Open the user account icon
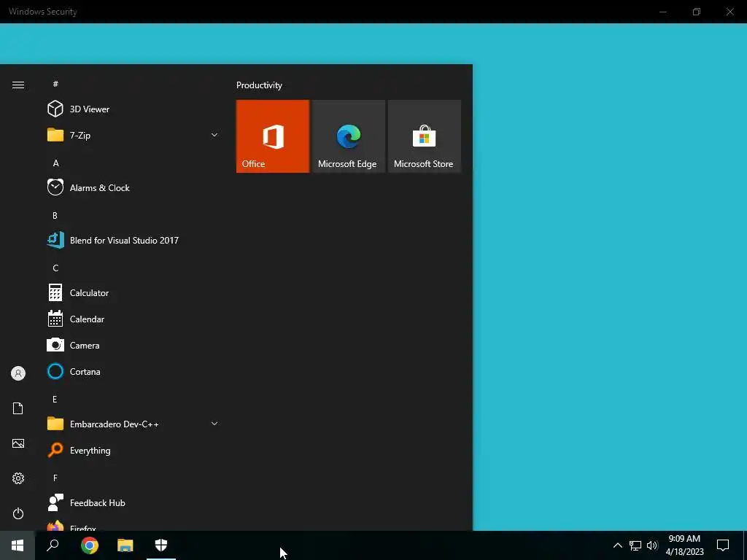 point(18,373)
